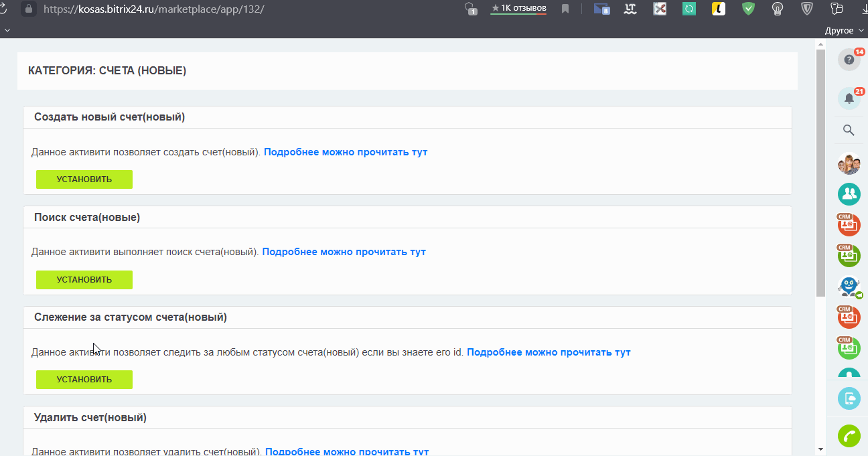
Task: Click the scrollbar down arrow
Action: [x=820, y=449]
